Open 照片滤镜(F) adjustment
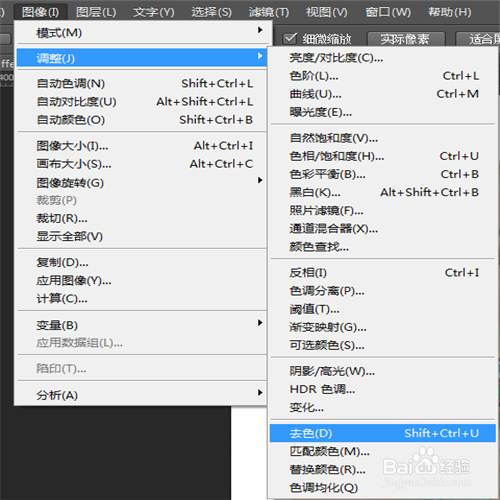 [383, 210]
